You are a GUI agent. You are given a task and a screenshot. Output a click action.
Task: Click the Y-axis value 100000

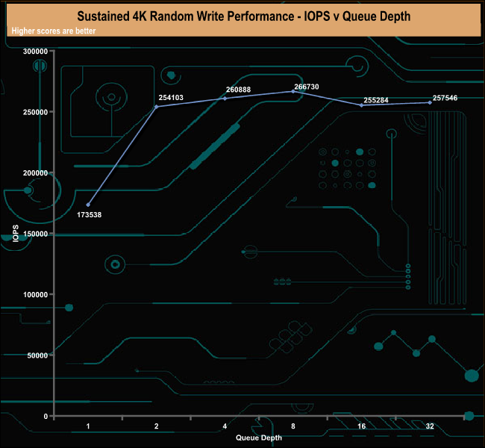pos(35,294)
